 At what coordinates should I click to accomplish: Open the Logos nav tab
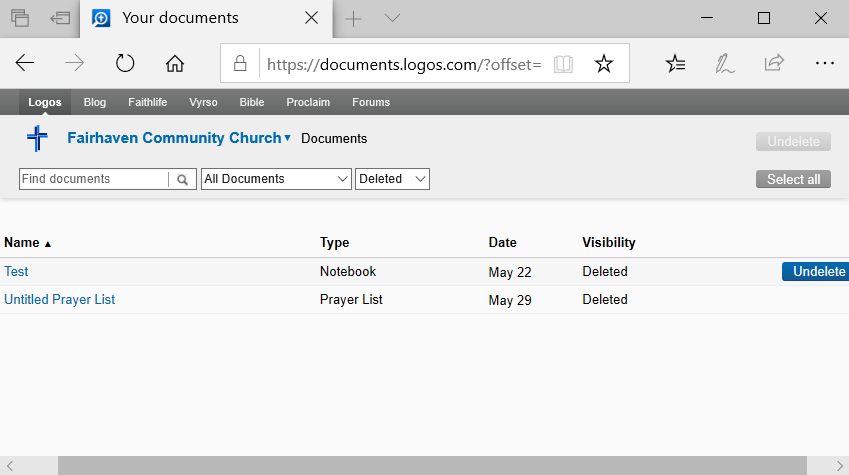click(x=45, y=102)
